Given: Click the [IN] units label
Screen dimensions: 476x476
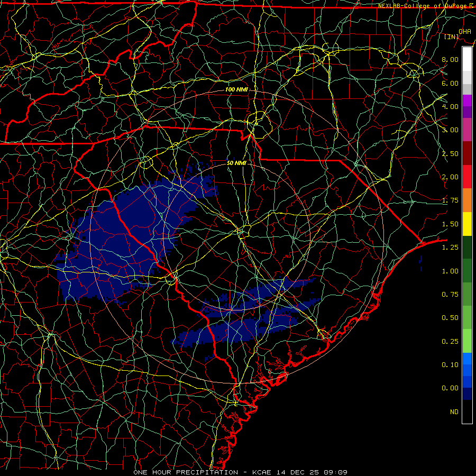Looking at the screenshot, I should coord(452,36).
